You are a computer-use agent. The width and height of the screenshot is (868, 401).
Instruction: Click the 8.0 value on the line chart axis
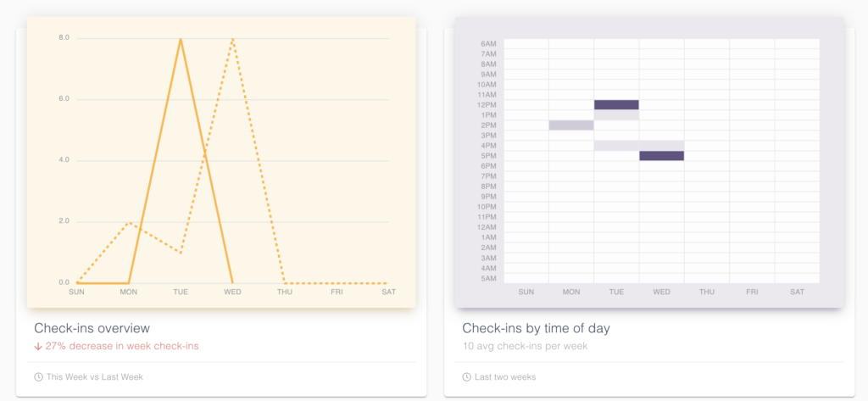[x=64, y=38]
